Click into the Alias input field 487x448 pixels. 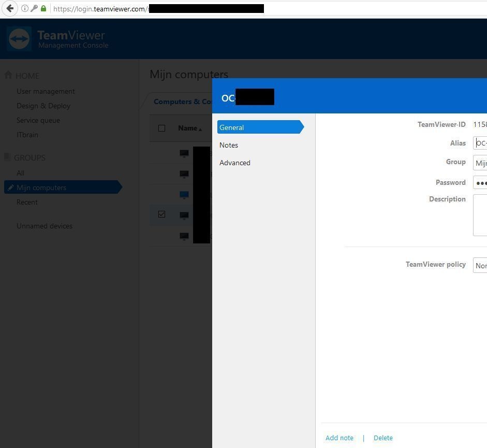[480, 143]
